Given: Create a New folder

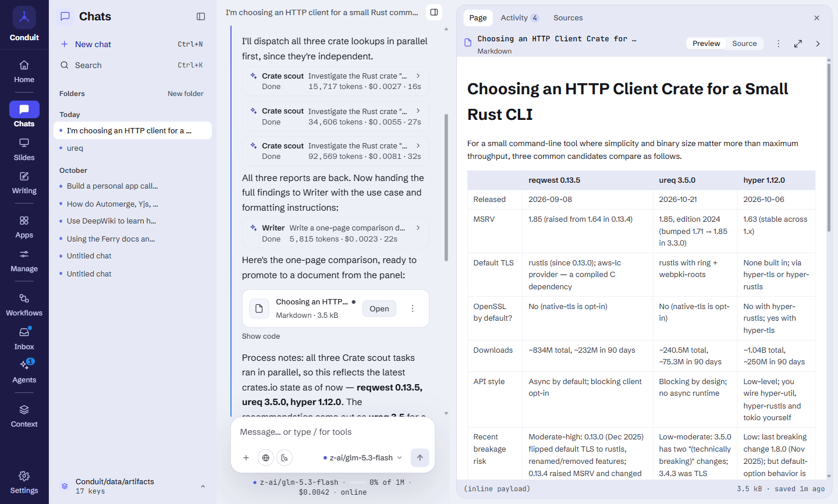Looking at the screenshot, I should [186, 94].
